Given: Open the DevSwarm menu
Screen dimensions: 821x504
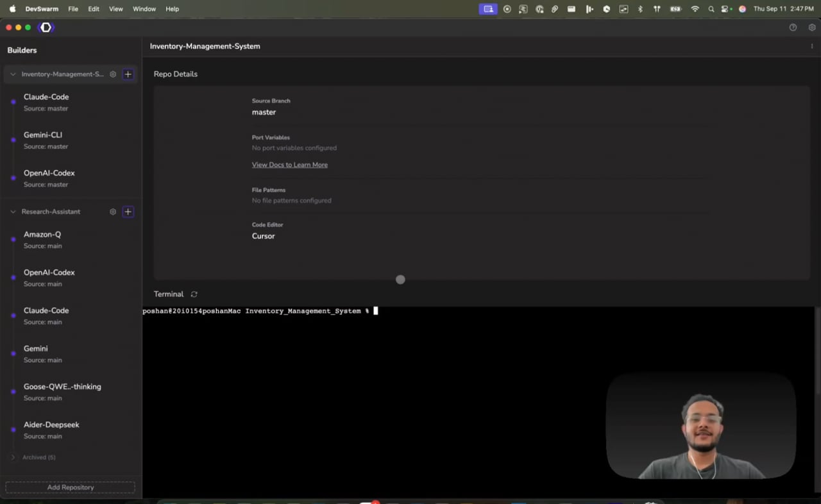Looking at the screenshot, I should (x=42, y=9).
